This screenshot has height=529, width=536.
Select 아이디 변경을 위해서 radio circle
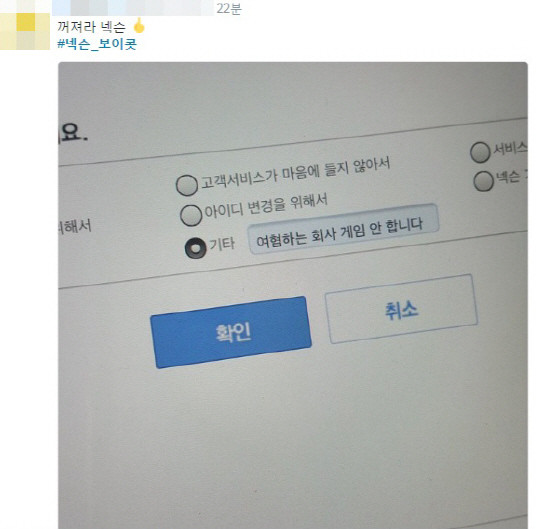191,215
